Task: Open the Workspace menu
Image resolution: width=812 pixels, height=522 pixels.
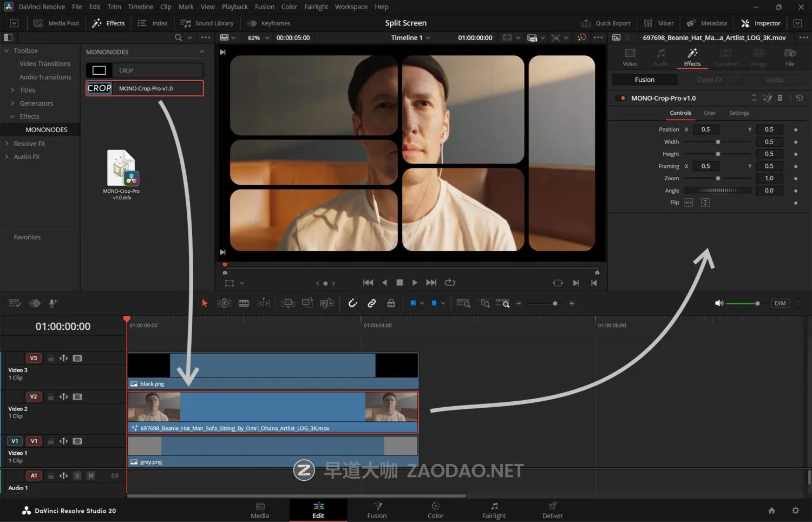Action: 351,6
